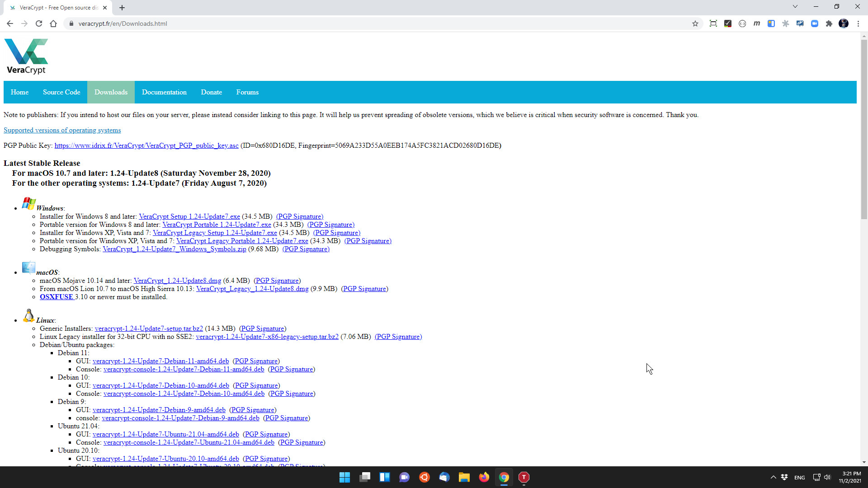This screenshot has width=868, height=488.
Task: Download the x86 legacy setup tar.bz2
Action: (267, 337)
